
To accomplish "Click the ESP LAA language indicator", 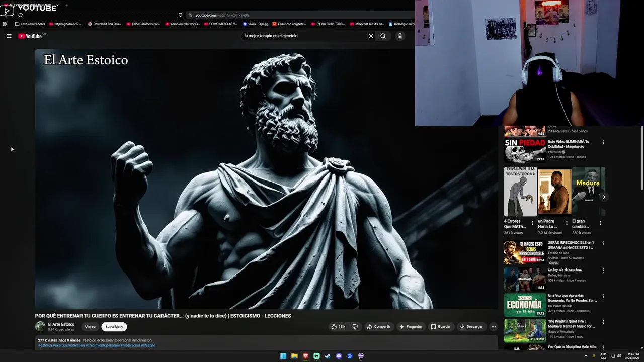I will 603,356.
